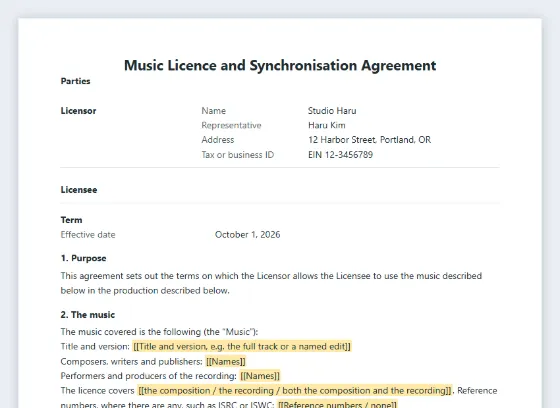Screen dimensions: 560x408
Task: Select the October 1, 2026 date
Action: (248, 235)
